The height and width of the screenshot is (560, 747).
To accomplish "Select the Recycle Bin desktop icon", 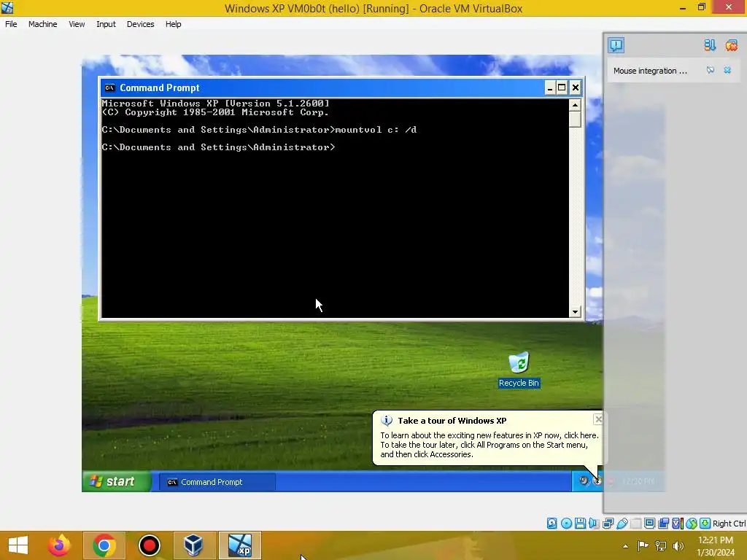I will pos(519,370).
